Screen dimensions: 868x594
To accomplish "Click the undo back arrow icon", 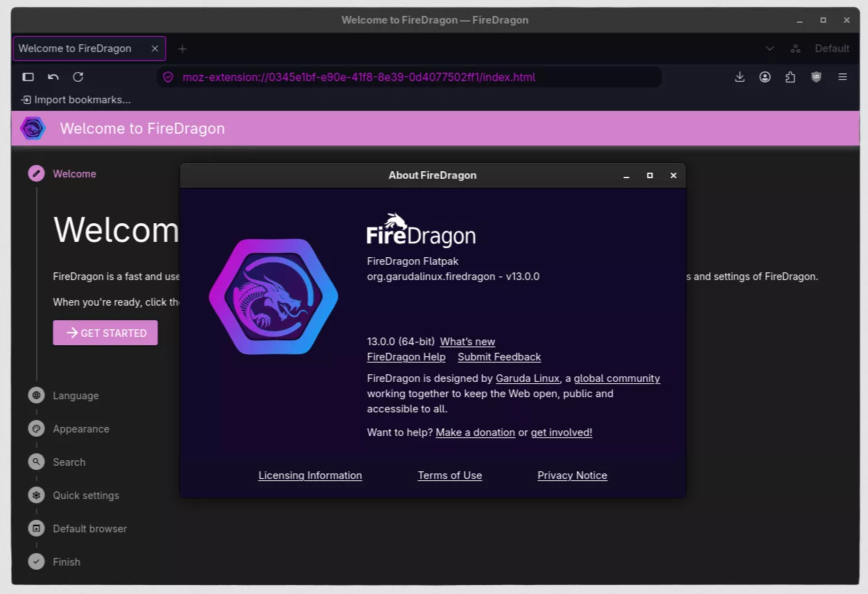I will 53,77.
